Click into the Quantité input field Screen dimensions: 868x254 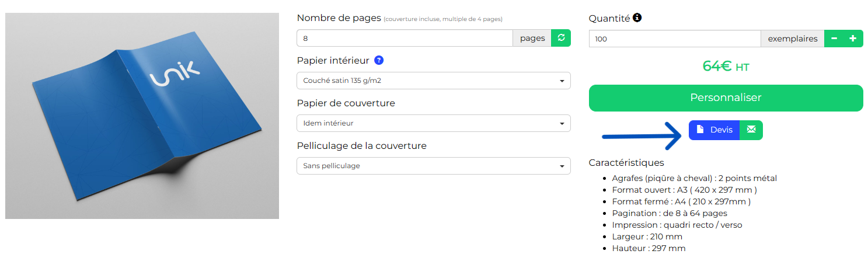click(x=674, y=39)
